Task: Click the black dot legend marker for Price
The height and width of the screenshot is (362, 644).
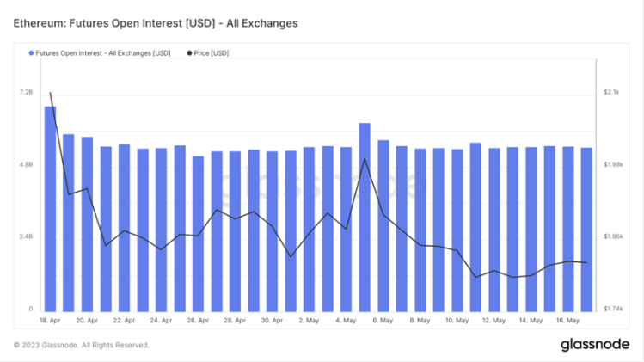Action: click(x=189, y=53)
